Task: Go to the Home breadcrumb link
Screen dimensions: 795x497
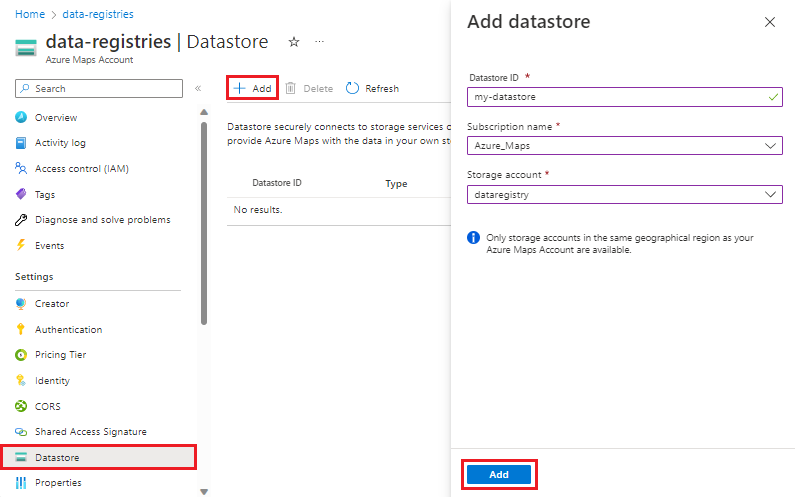Action: [30, 14]
